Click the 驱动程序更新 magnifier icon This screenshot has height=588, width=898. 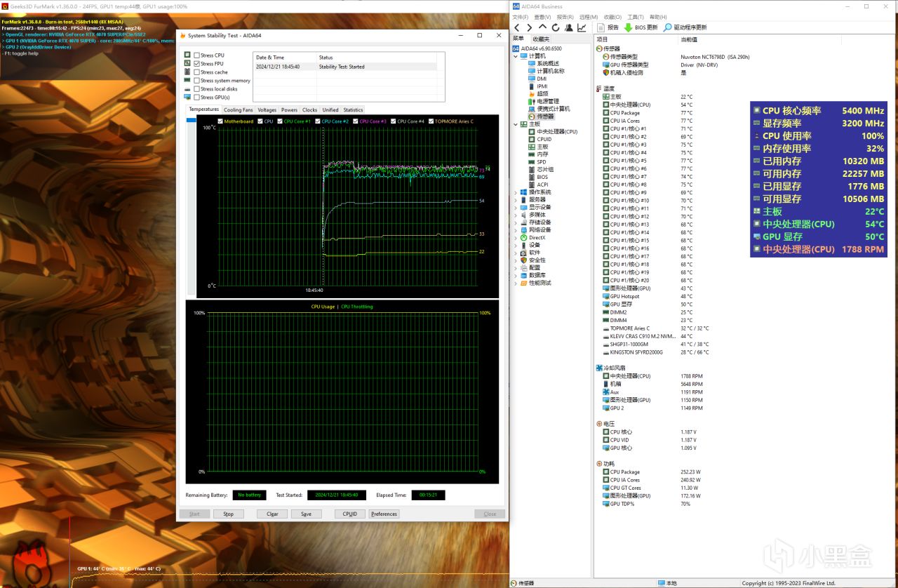click(x=667, y=27)
